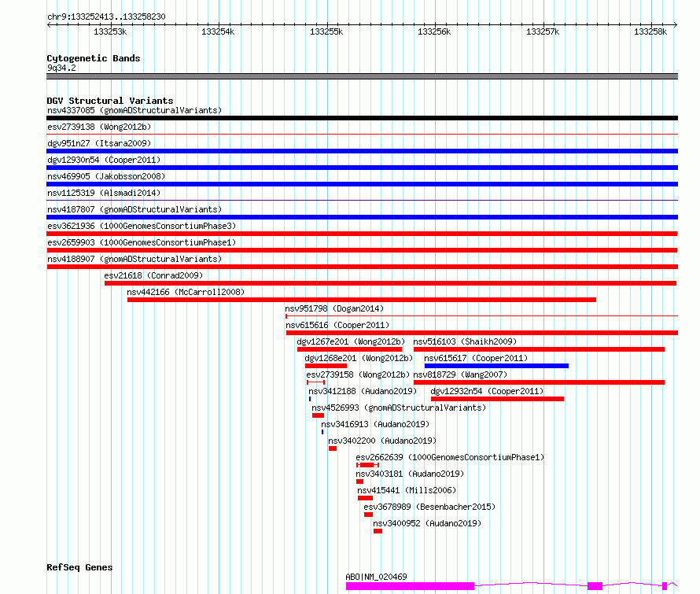Viewport: 700px width, 594px height.
Task: Select nsv4188907 gnomADStructuralVariants label
Action: (134, 259)
